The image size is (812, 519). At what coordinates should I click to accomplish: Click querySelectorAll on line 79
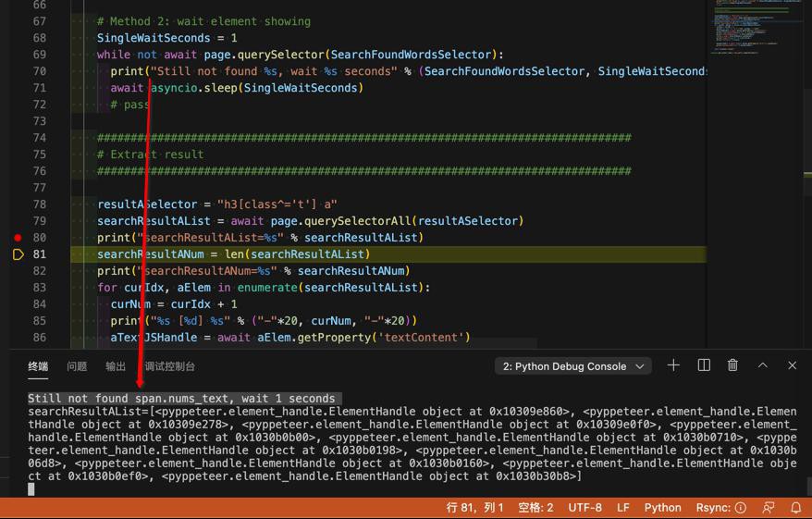tap(357, 221)
